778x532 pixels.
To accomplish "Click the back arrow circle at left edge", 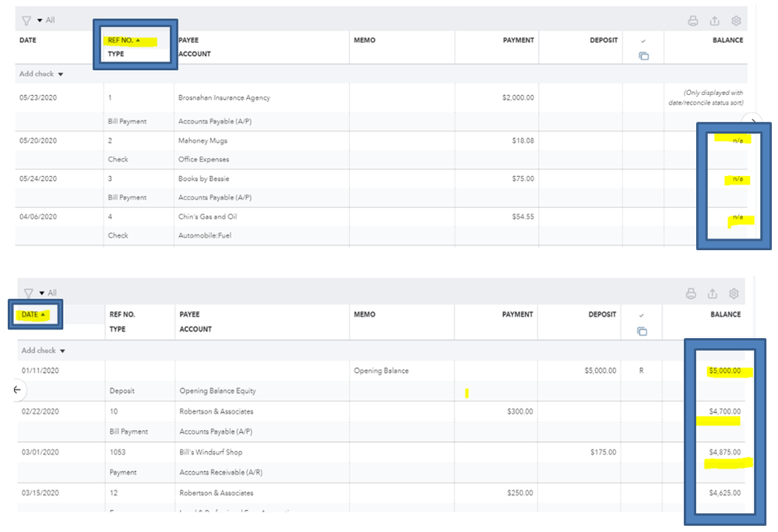I will [x=17, y=389].
